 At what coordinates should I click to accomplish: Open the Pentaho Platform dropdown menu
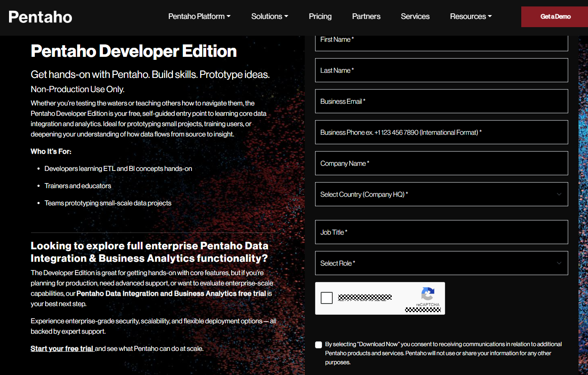point(199,16)
